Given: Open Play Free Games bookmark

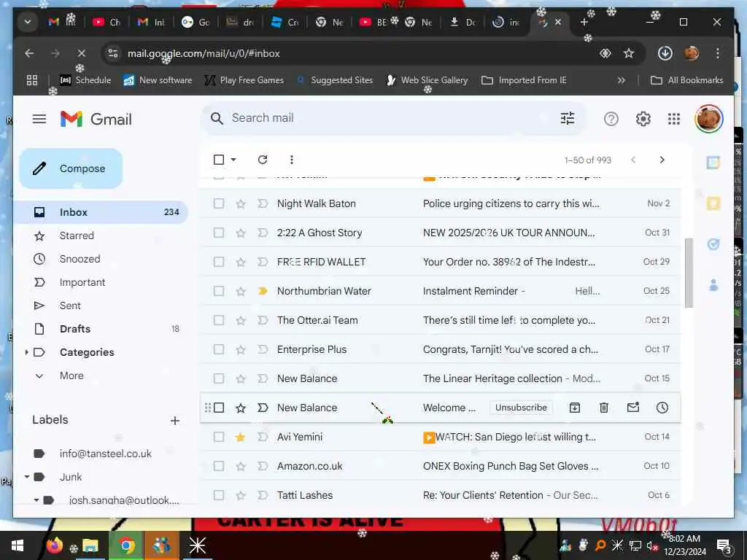Looking at the screenshot, I should pyautogui.click(x=244, y=80).
